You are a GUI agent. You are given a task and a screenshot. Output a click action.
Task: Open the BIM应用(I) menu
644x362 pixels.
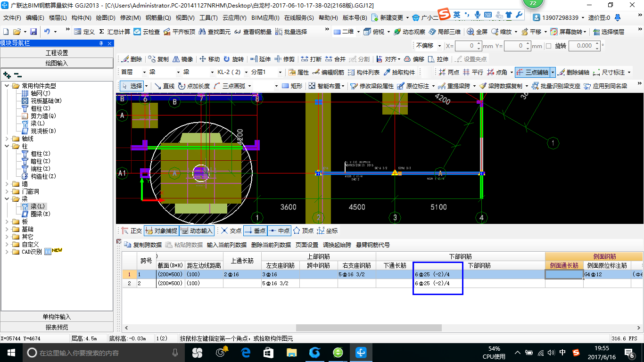click(x=265, y=18)
